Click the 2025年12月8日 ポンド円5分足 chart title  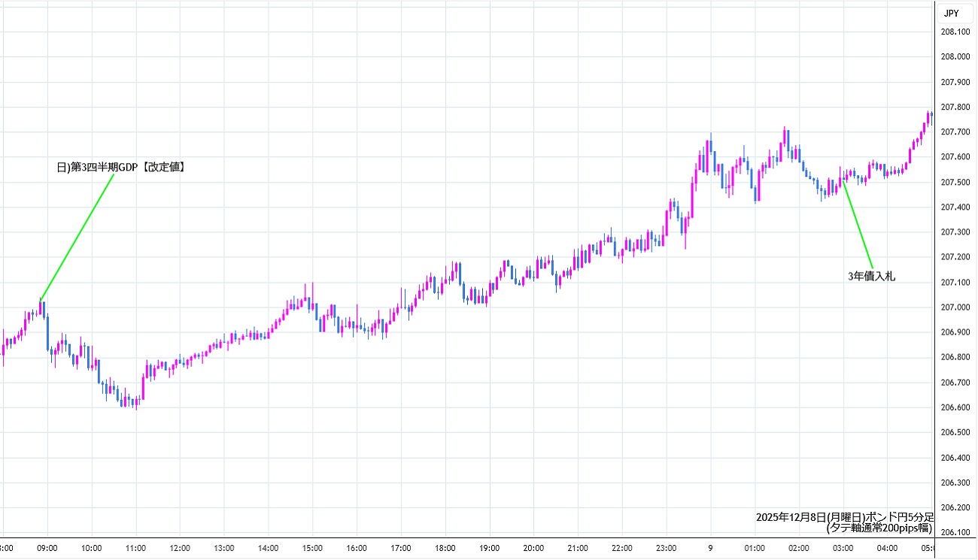[x=844, y=517]
